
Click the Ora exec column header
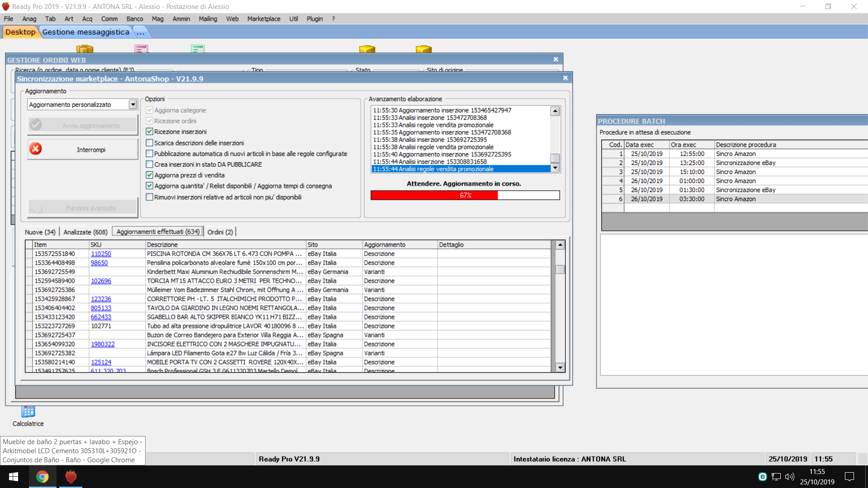(x=692, y=145)
